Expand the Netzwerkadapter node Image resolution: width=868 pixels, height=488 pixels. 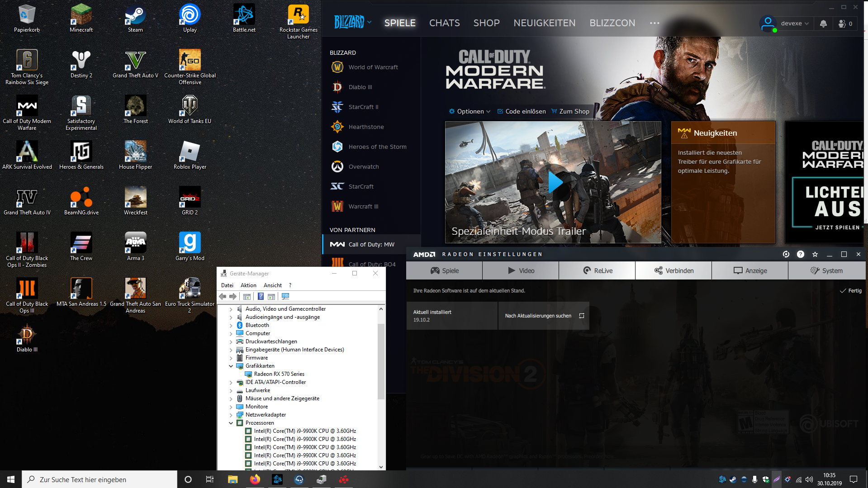231,415
